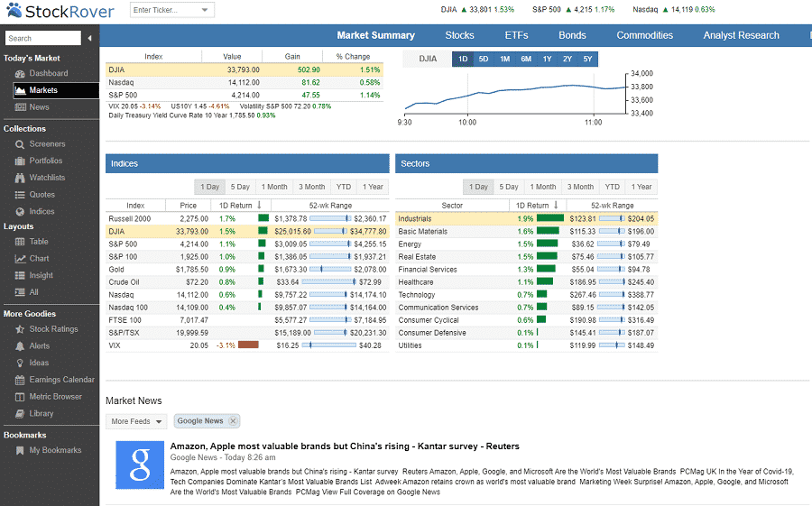Viewport: 812px width, 506px height.
Task: Sort Indices by 1D Return arrow
Action: coord(260,206)
